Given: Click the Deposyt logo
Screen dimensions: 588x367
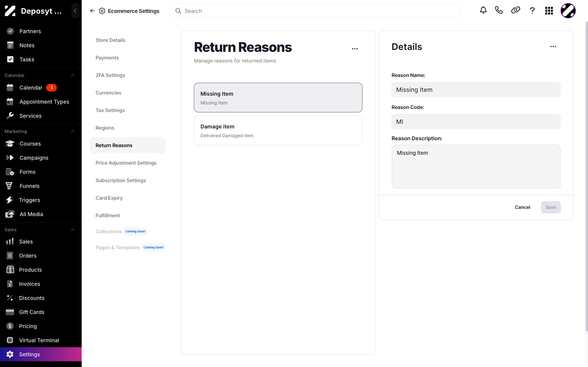Looking at the screenshot, I should 10,11.
